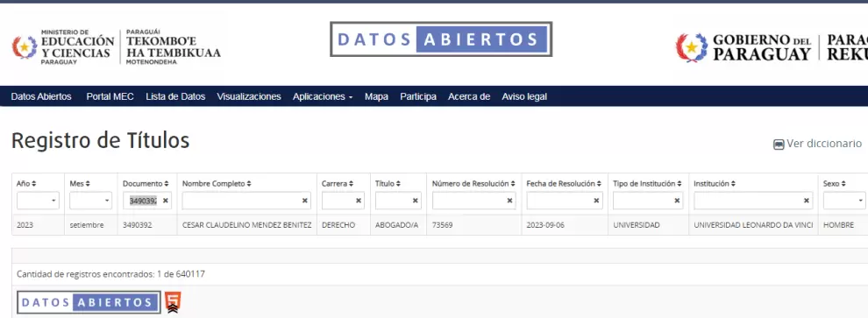Sort by Nombre Completo column header
The image size is (868, 318).
[217, 184]
